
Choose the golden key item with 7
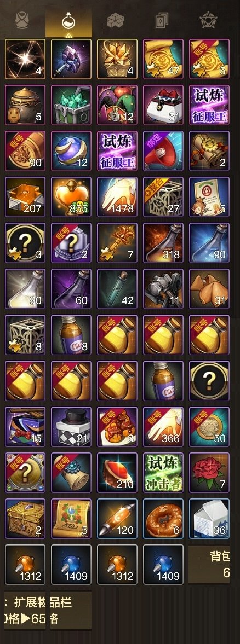[x=117, y=243]
